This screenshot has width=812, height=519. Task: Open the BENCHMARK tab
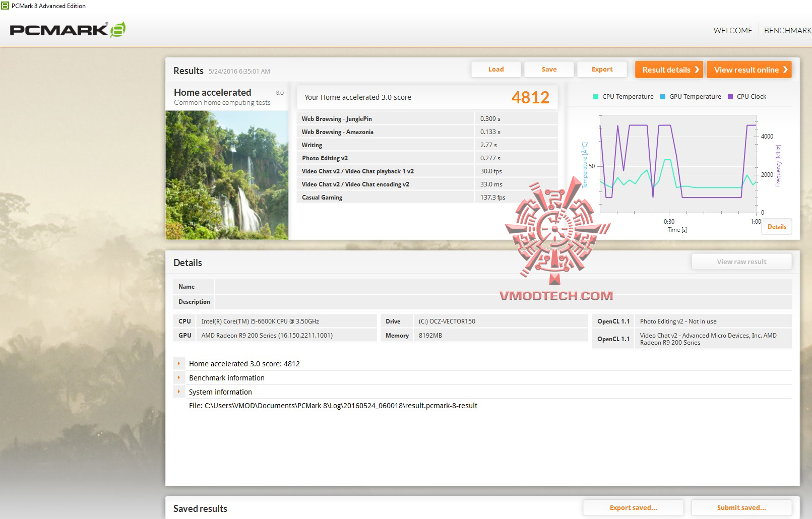tap(788, 31)
